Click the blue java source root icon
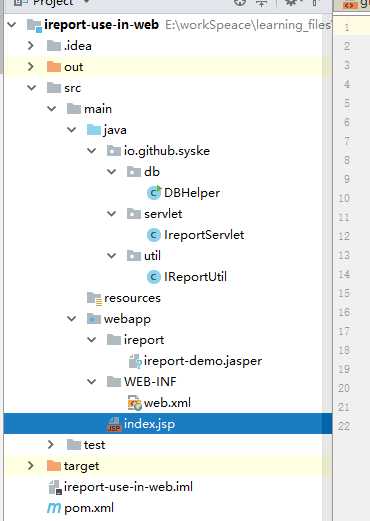The image size is (370, 521). coord(94,130)
